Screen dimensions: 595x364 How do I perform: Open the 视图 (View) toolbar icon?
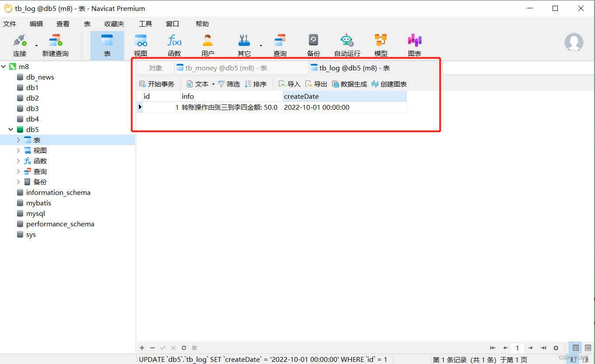click(141, 45)
